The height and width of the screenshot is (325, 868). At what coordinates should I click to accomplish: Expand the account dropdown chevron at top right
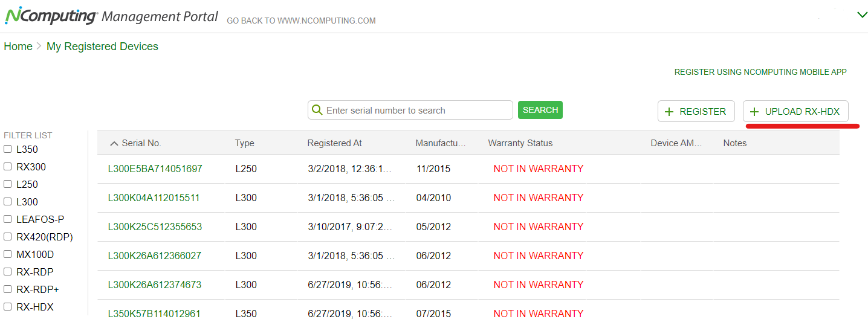862,14
